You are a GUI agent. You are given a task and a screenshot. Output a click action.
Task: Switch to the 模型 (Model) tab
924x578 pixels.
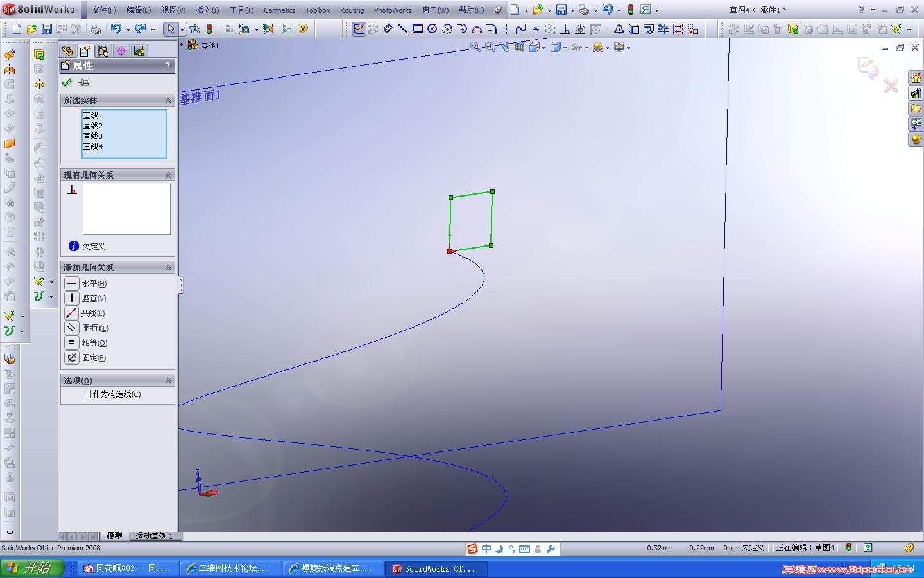pos(114,536)
